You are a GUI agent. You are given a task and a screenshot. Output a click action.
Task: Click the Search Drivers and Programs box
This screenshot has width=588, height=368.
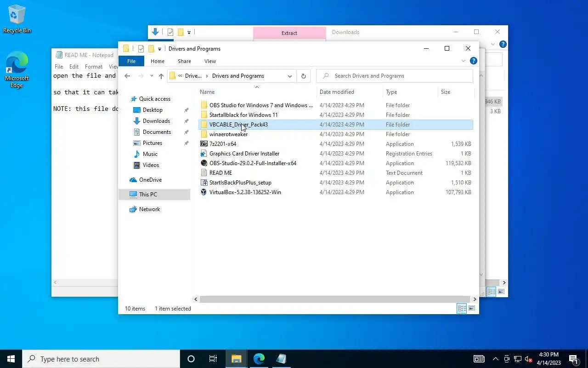click(x=395, y=76)
